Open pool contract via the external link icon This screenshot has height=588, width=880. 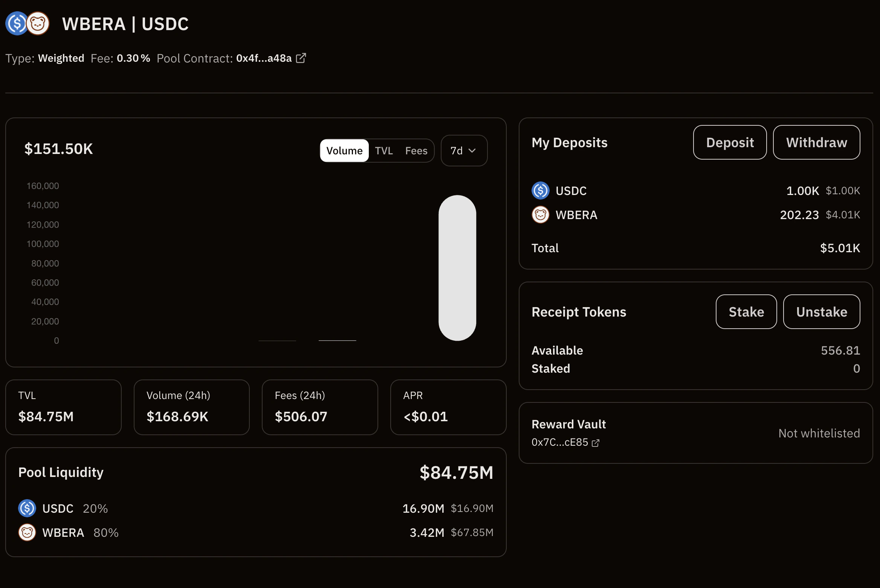[x=301, y=58]
